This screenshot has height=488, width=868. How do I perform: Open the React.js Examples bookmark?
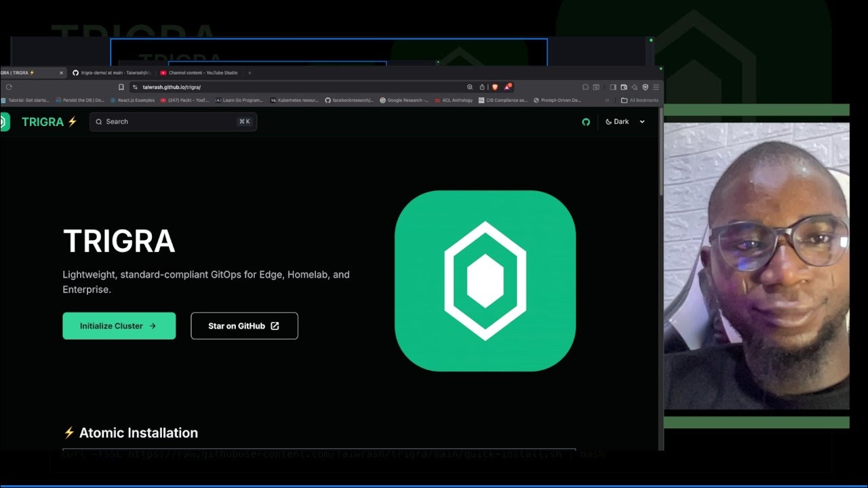tap(132, 100)
